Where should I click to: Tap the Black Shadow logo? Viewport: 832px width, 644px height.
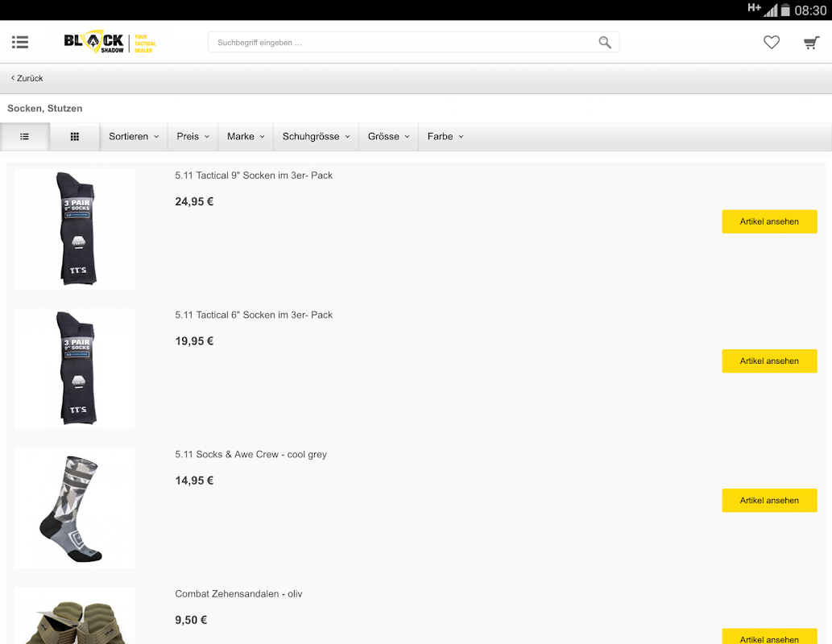(x=110, y=42)
